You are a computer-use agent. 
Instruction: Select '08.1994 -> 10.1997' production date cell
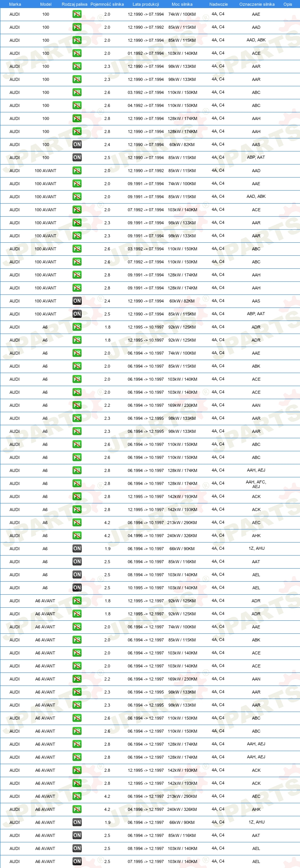pos(146,575)
